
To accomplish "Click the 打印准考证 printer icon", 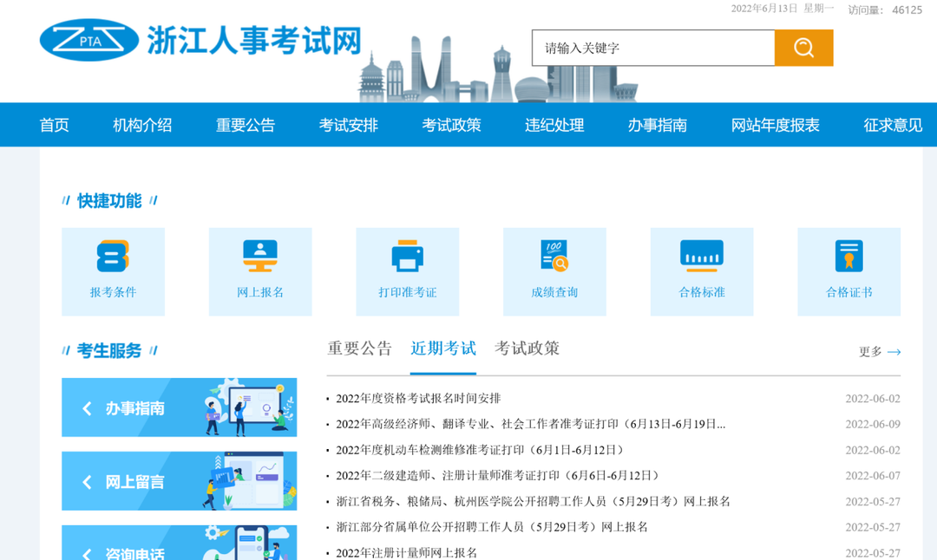I will tap(408, 256).
